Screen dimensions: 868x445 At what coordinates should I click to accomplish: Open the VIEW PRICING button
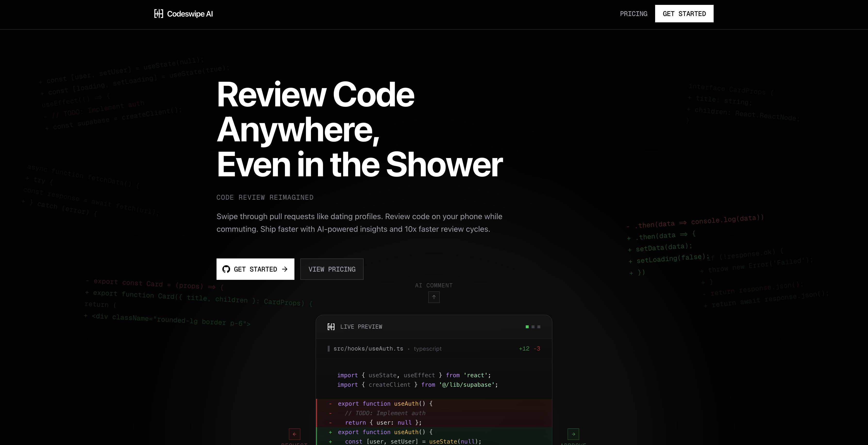[x=332, y=269]
